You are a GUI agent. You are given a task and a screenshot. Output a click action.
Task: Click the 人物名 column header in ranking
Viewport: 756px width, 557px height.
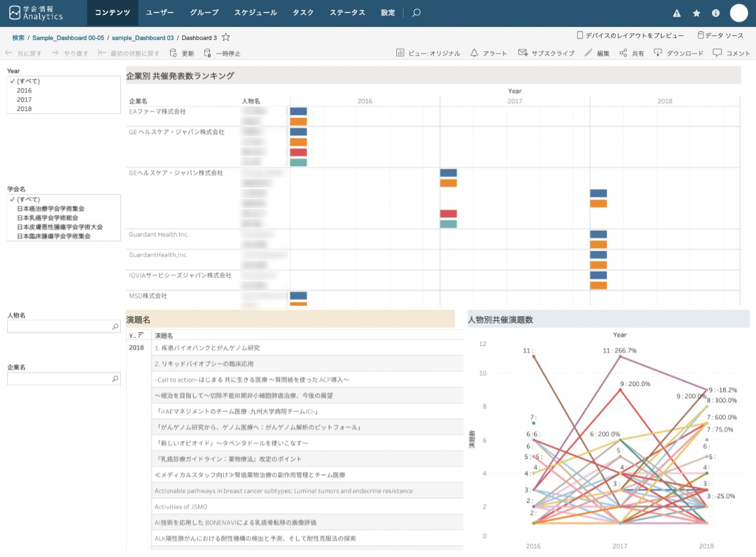click(x=251, y=101)
